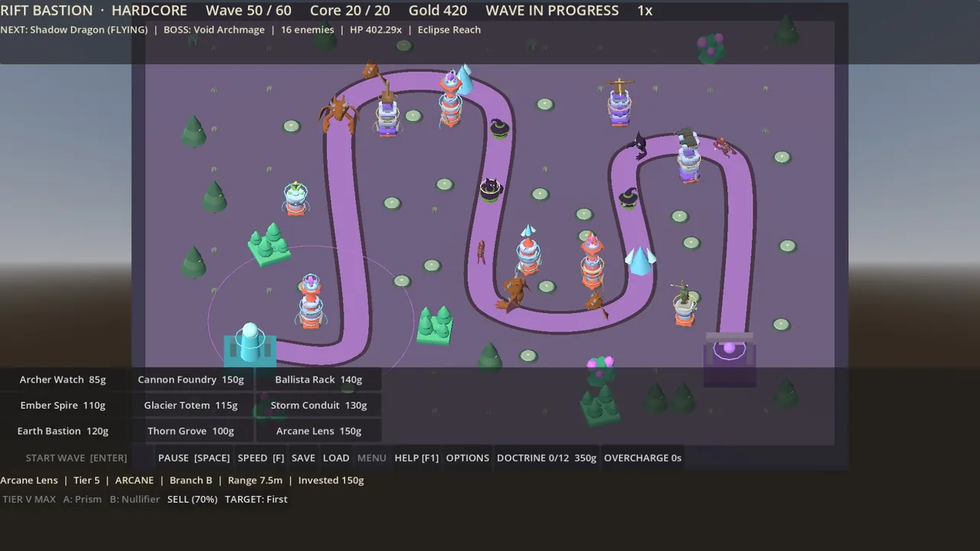This screenshot has height=551, width=980.
Task: Select the Archer Watch 85g tower
Action: pyautogui.click(x=63, y=380)
